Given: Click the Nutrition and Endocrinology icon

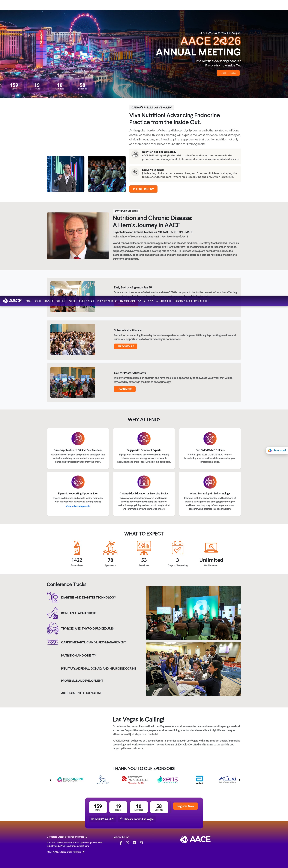Looking at the screenshot, I should point(135,155).
